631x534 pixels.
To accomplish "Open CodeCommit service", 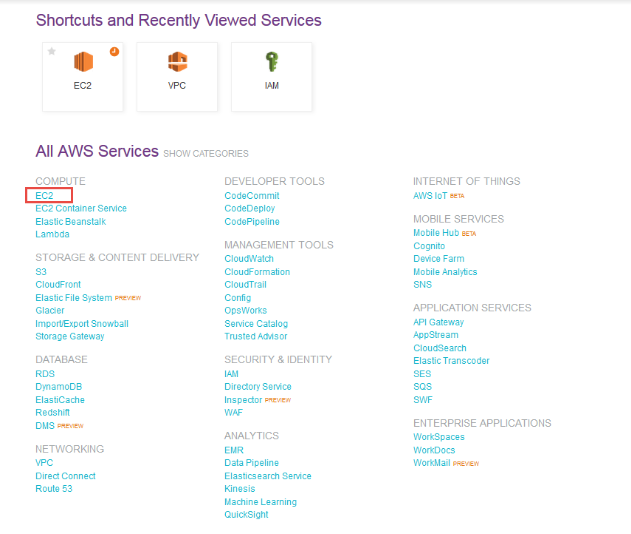I will (x=252, y=196).
